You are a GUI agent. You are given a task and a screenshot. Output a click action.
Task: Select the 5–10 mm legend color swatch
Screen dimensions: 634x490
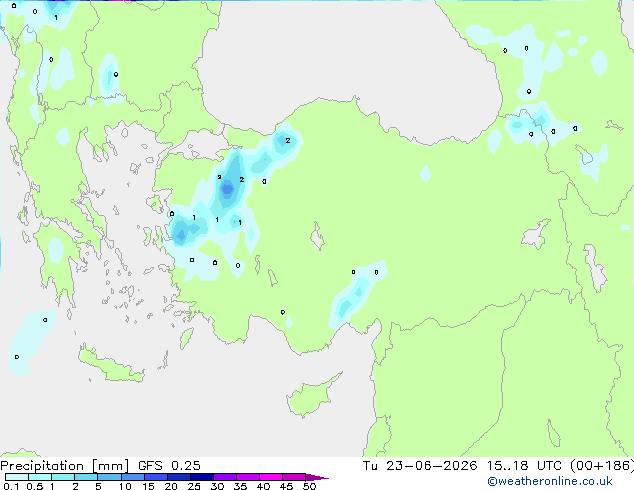tap(109, 477)
